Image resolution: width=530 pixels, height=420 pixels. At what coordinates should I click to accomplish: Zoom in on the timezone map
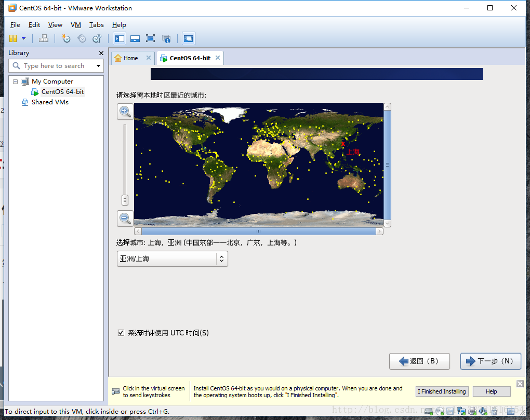[x=125, y=111]
